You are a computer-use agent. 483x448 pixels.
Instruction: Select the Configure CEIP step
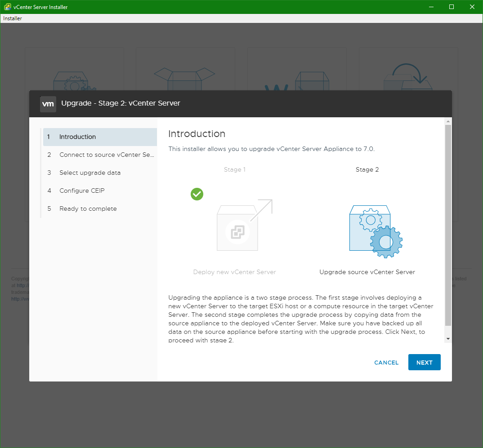(x=100, y=191)
